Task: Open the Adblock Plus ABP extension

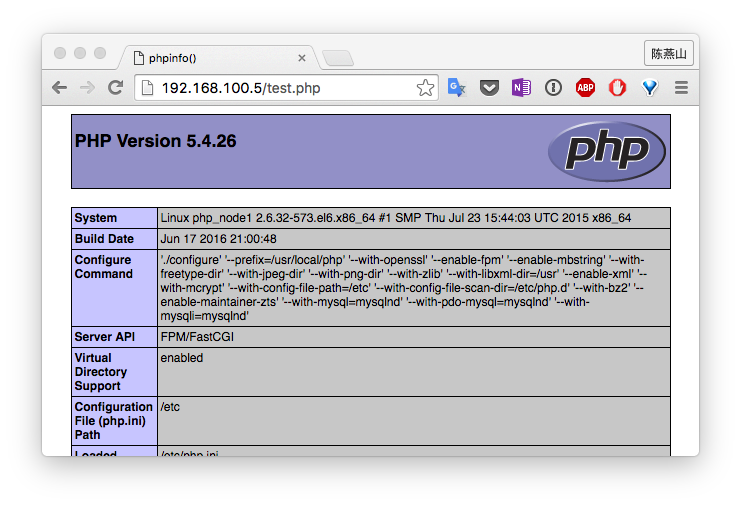Action: pos(585,87)
